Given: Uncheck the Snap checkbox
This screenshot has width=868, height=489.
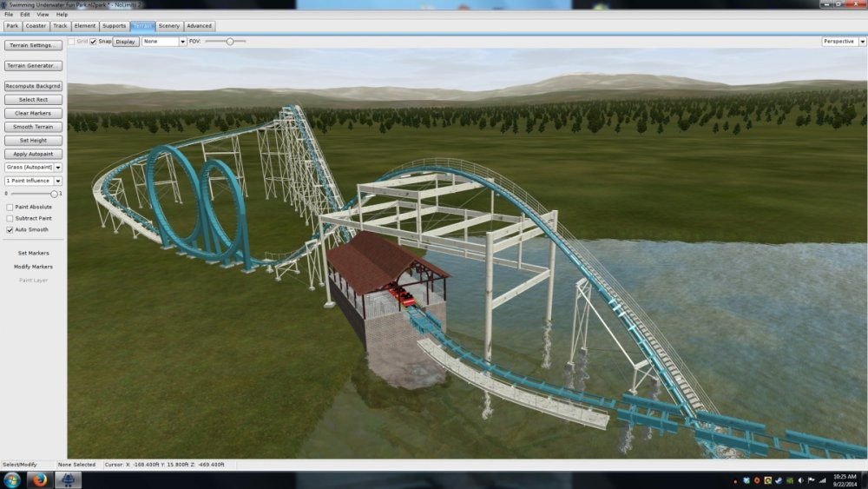Looking at the screenshot, I should pos(94,42).
